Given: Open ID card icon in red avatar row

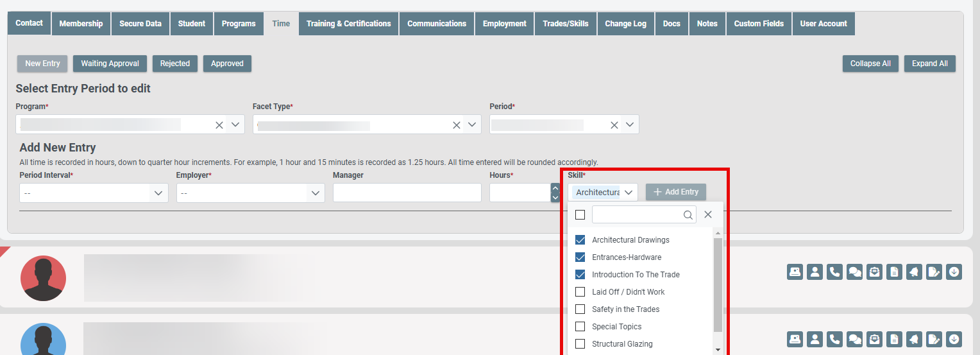Looking at the screenshot, I should (x=795, y=272).
